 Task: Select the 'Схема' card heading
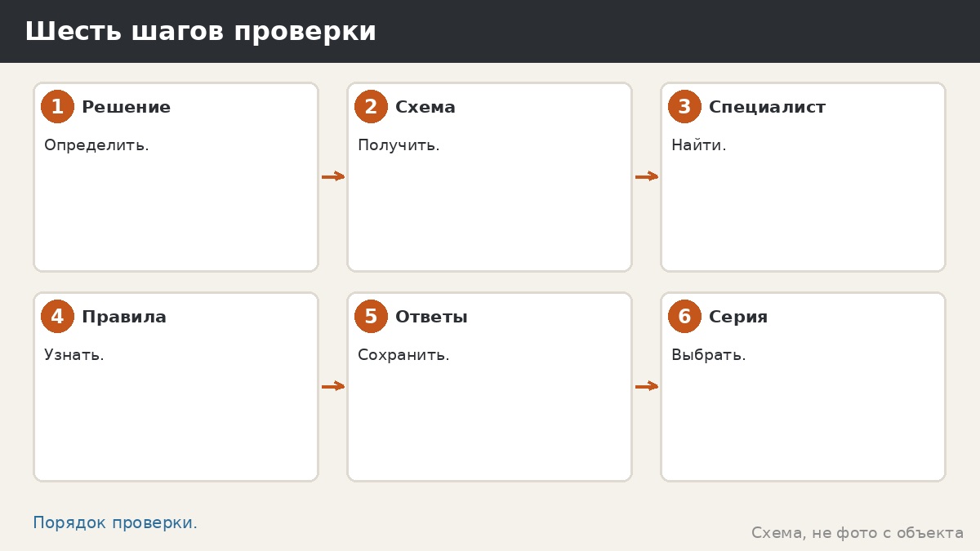[425, 107]
